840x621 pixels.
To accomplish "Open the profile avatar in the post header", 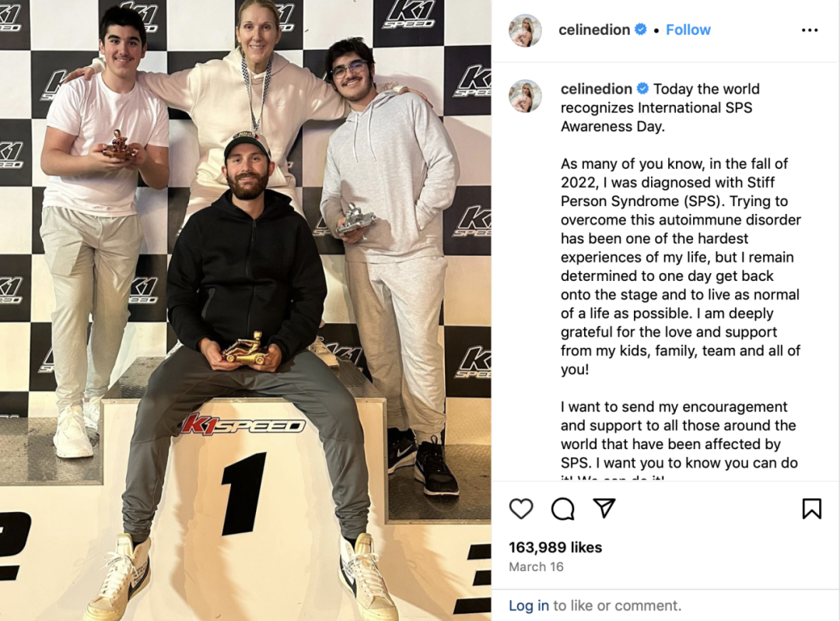I will tap(525, 30).
